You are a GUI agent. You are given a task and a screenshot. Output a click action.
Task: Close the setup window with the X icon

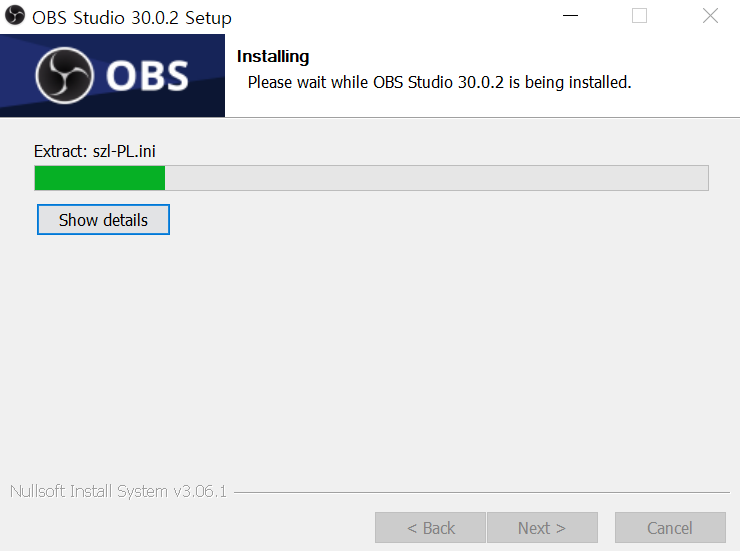coord(710,16)
